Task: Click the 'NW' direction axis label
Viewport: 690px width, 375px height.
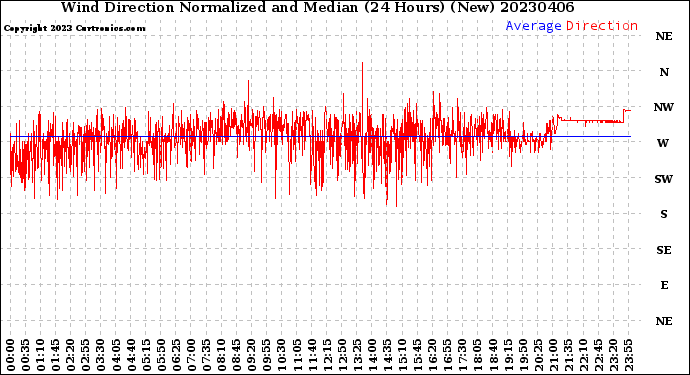Action: pyautogui.click(x=664, y=107)
